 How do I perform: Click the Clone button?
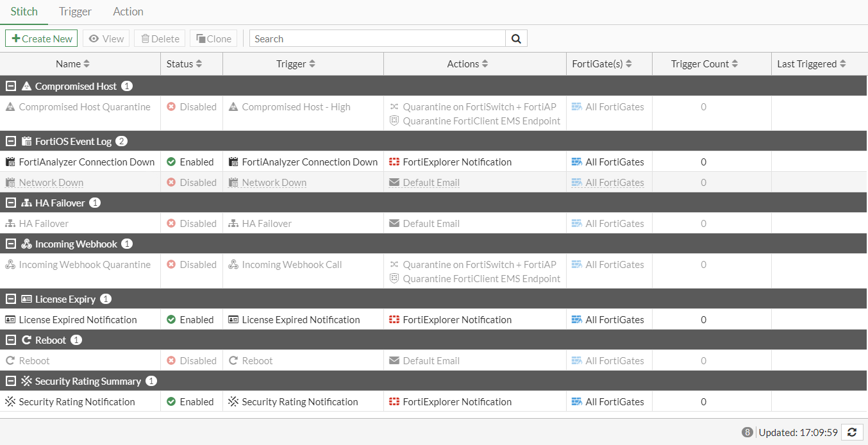(x=213, y=38)
